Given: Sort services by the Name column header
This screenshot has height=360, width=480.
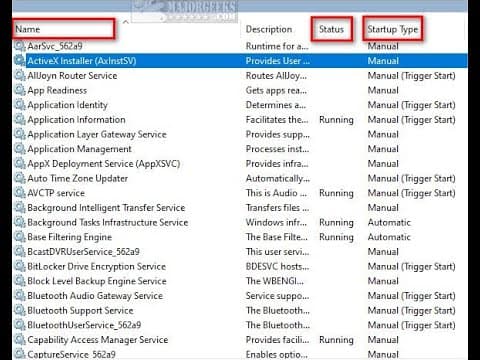Looking at the screenshot, I should tap(28, 29).
